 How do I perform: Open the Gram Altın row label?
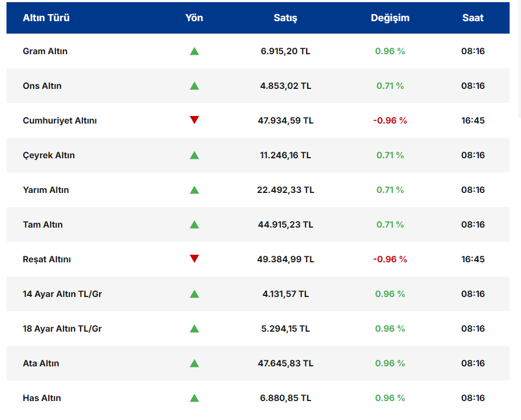tap(45, 51)
